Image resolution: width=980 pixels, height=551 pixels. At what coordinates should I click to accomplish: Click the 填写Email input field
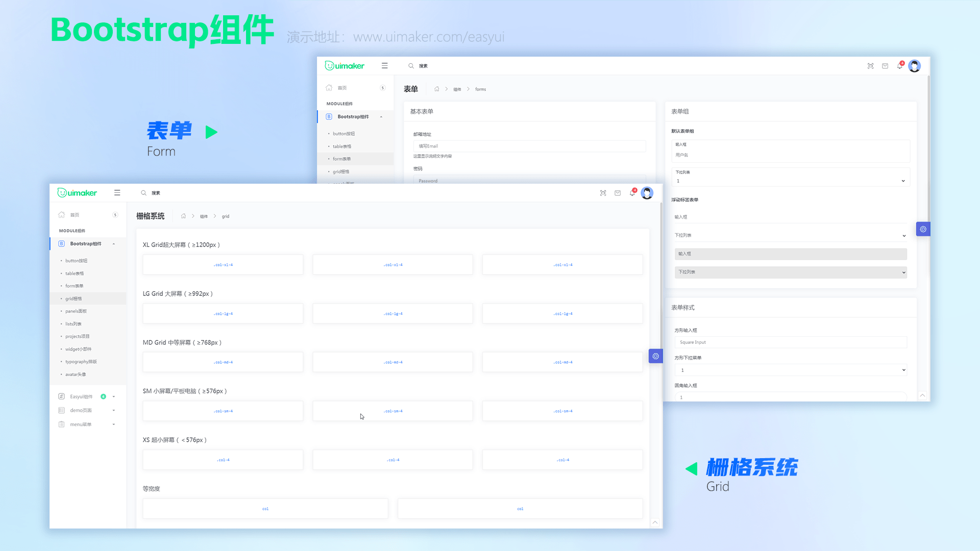click(x=529, y=146)
